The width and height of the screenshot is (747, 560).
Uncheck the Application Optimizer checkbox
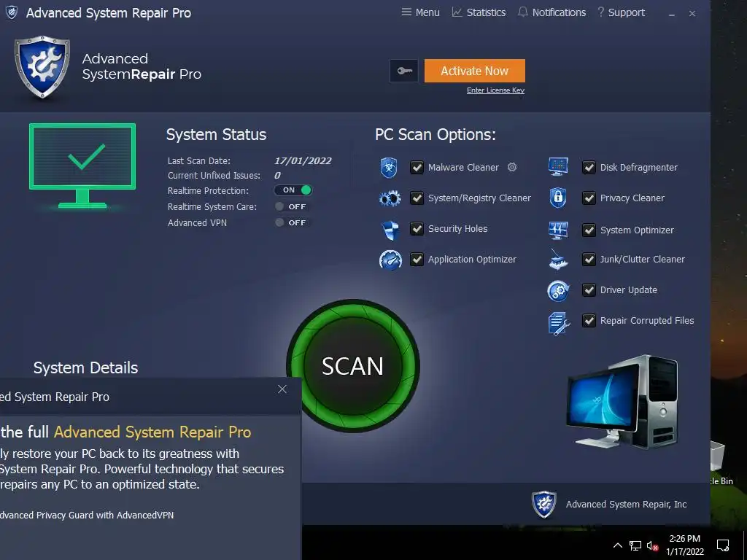coord(417,260)
